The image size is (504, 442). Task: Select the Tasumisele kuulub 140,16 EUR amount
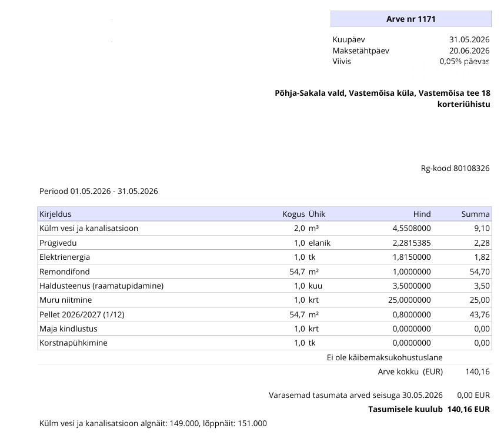469,409
